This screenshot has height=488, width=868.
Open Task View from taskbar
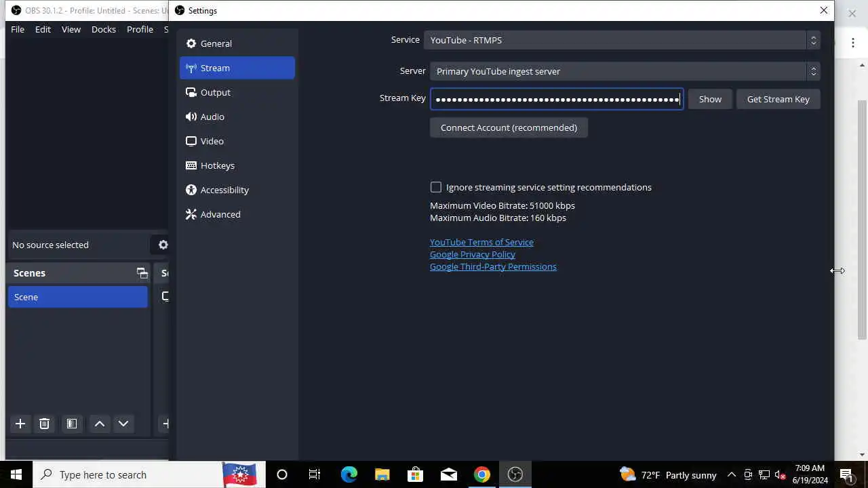(x=315, y=474)
